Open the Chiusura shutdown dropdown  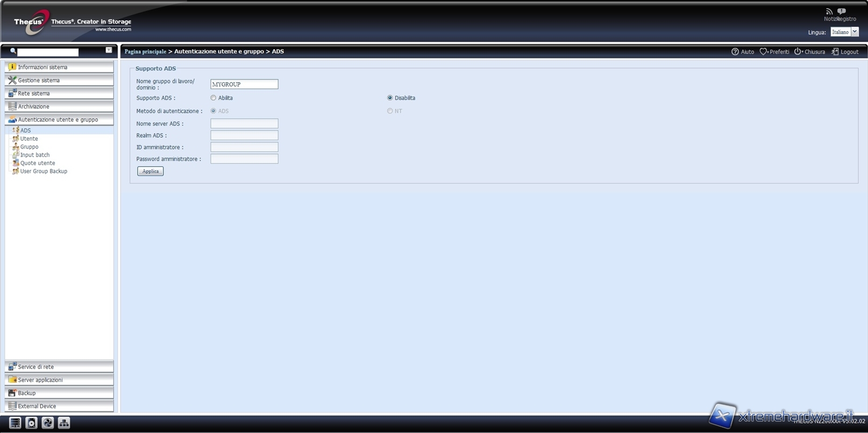809,52
